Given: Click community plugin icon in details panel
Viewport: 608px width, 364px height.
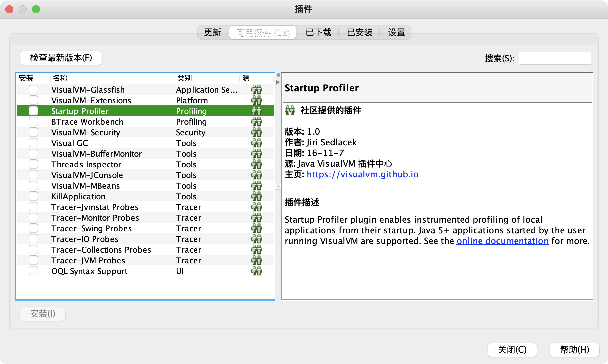Looking at the screenshot, I should (290, 110).
